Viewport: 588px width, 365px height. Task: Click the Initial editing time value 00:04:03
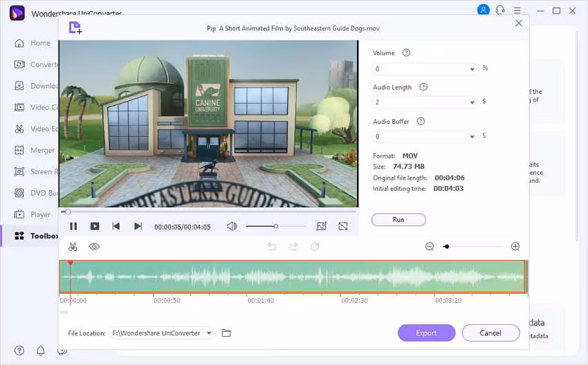448,189
